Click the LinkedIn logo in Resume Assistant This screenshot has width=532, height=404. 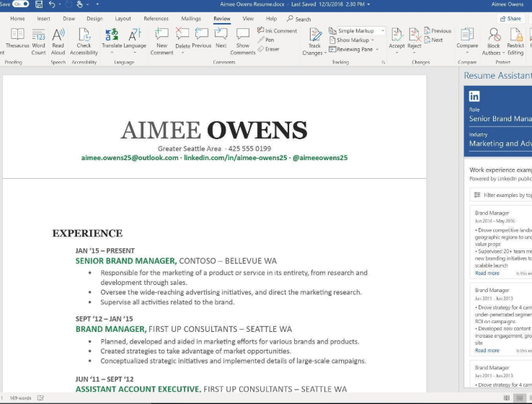474,97
